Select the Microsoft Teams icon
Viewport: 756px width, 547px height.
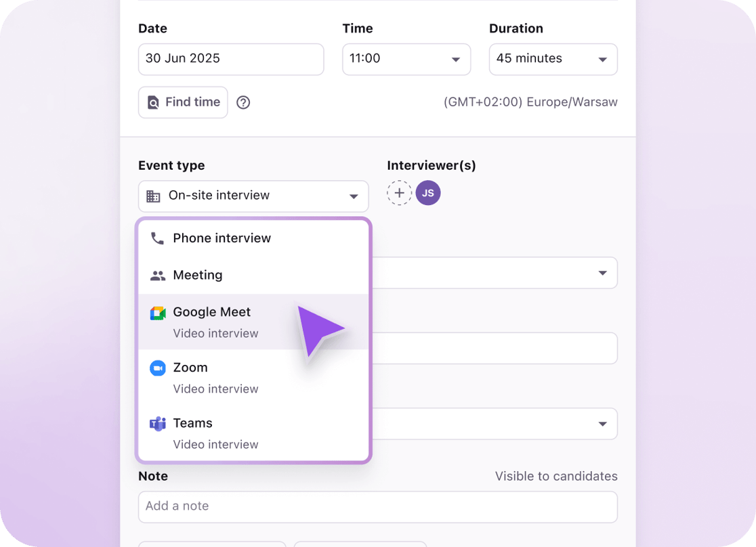pyautogui.click(x=157, y=423)
